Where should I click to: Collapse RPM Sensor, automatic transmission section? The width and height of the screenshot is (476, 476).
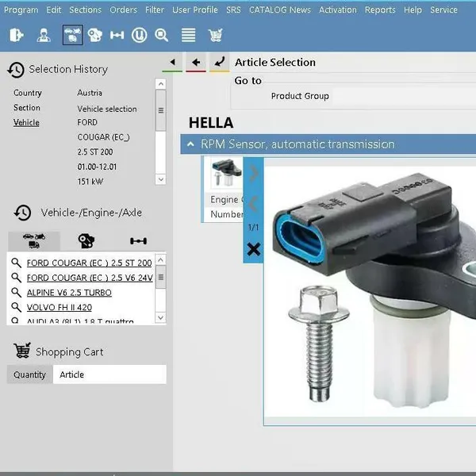[x=190, y=144]
